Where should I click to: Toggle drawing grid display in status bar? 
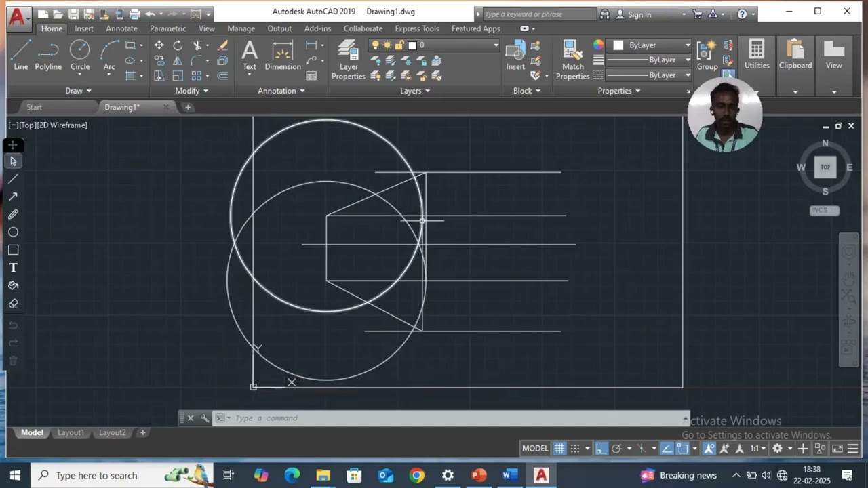[x=559, y=449]
